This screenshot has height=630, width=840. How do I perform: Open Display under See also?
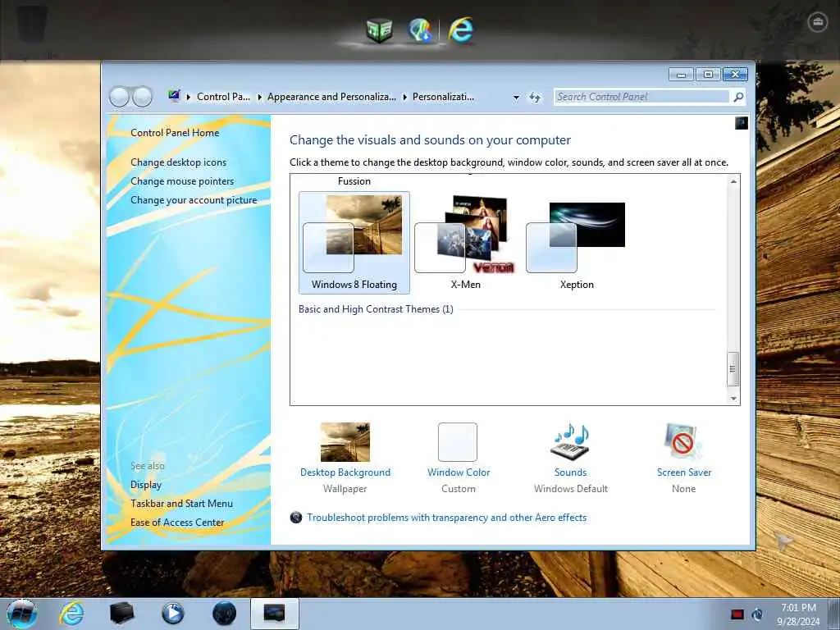coord(146,485)
